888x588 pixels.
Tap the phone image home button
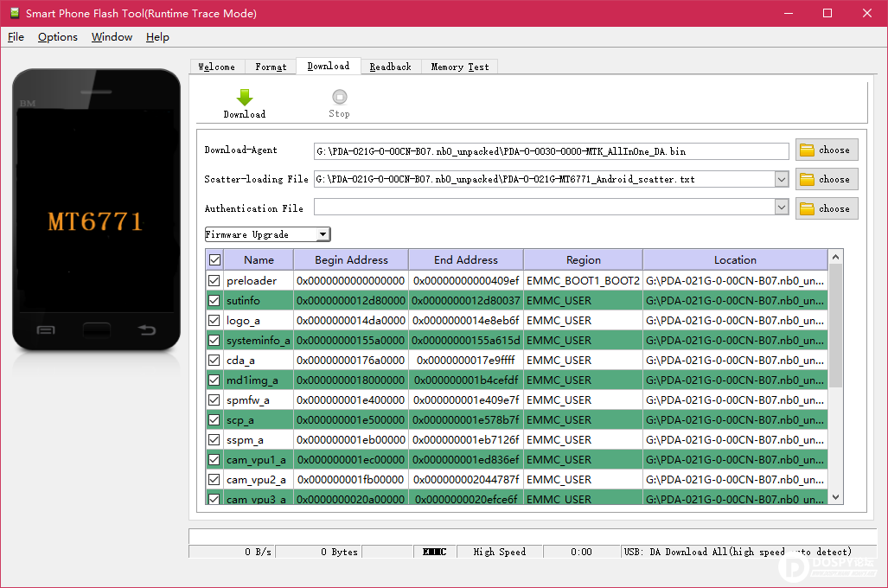click(96, 329)
